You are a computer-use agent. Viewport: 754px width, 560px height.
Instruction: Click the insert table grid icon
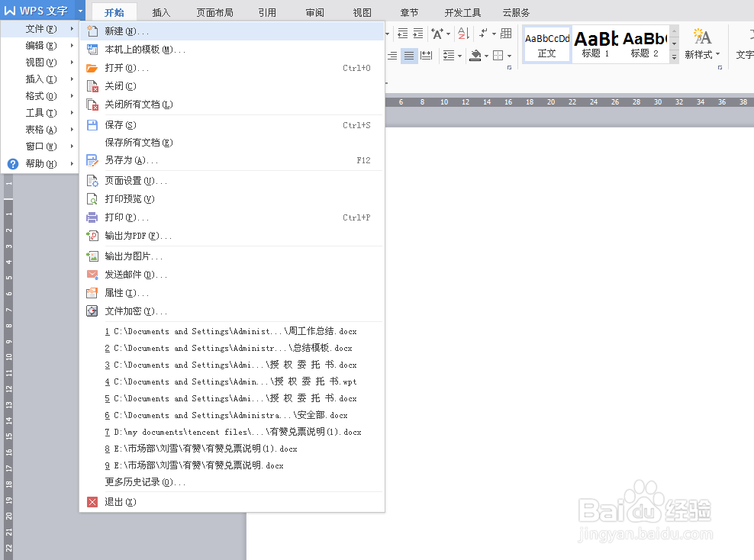506,33
